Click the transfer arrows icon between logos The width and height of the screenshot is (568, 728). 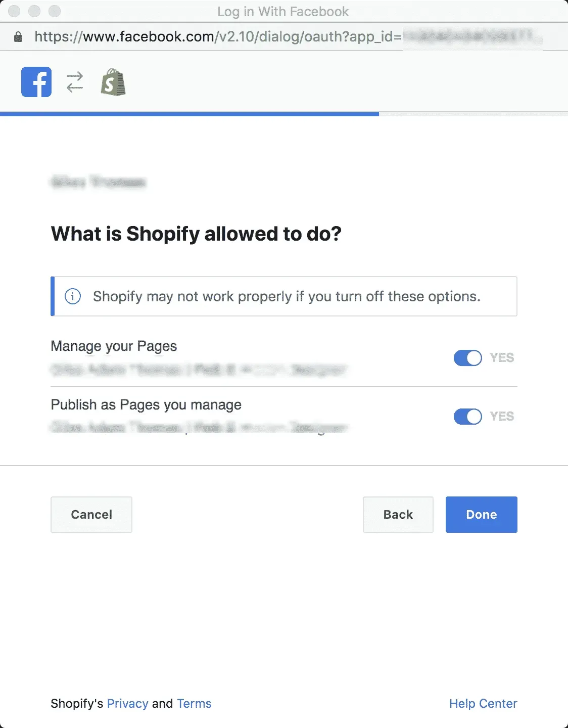(74, 81)
